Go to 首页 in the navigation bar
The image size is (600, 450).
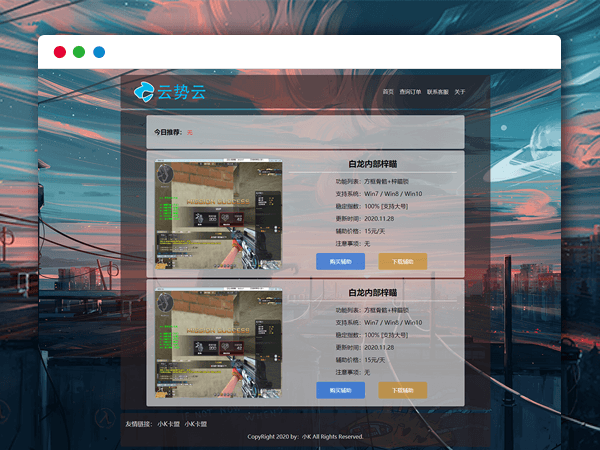tap(388, 92)
